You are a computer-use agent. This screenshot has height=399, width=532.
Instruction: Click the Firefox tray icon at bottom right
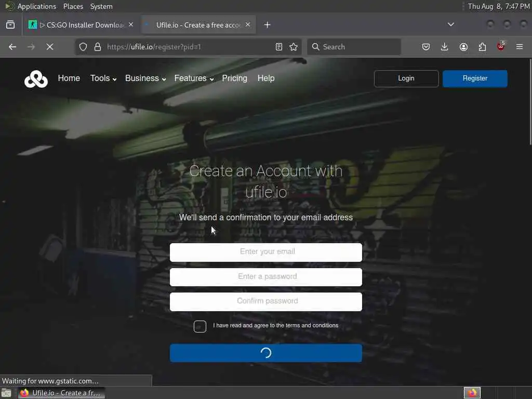472,393
